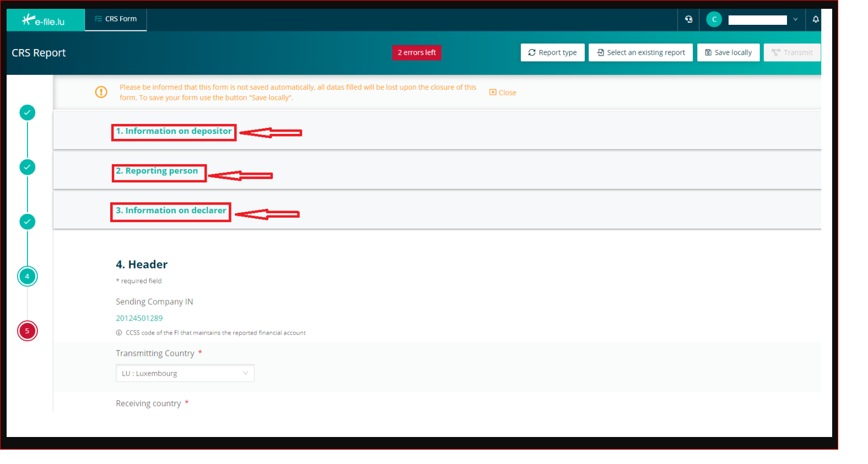Go to step 2 checkmark in stepper
This screenshot has width=868, height=464.
click(28, 167)
